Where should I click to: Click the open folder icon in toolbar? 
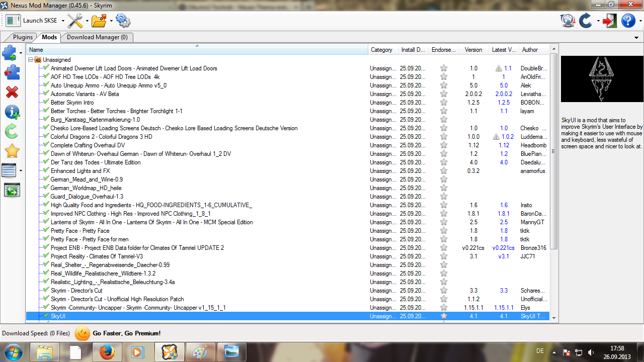click(x=99, y=21)
